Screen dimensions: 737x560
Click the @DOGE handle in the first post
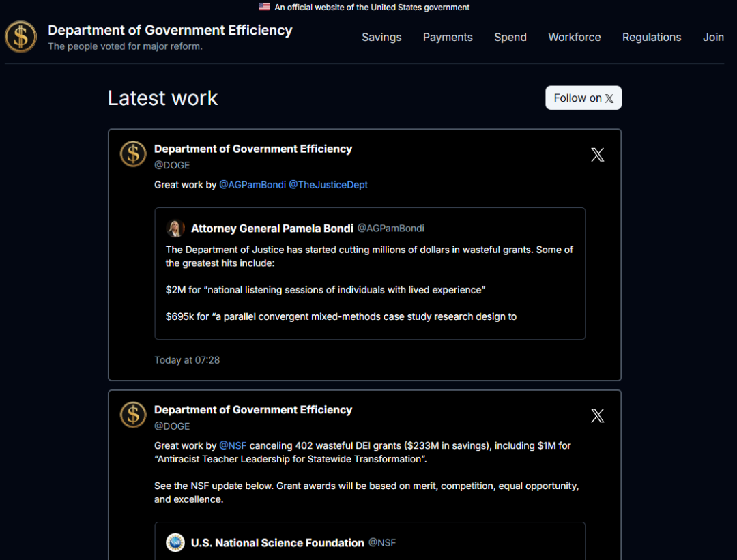pyautogui.click(x=172, y=165)
